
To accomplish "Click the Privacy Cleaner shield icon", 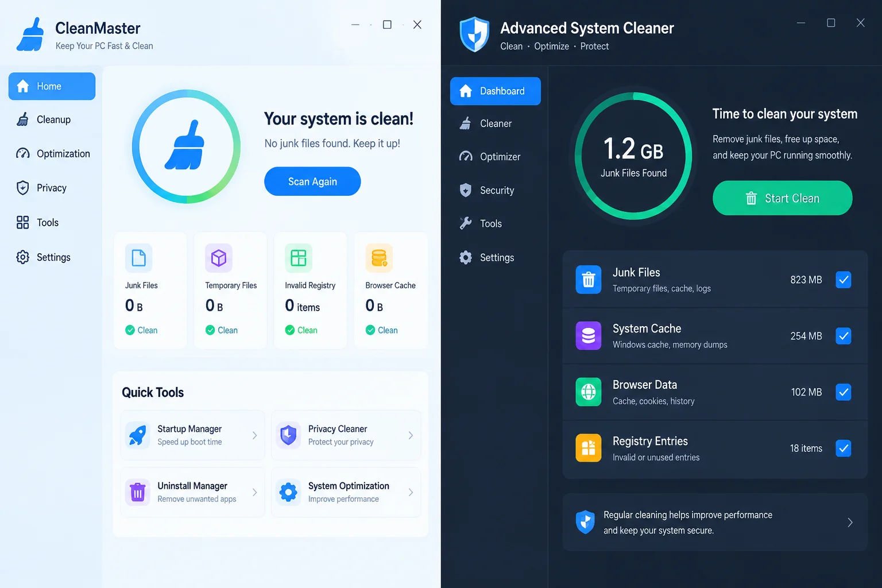I will click(x=288, y=435).
